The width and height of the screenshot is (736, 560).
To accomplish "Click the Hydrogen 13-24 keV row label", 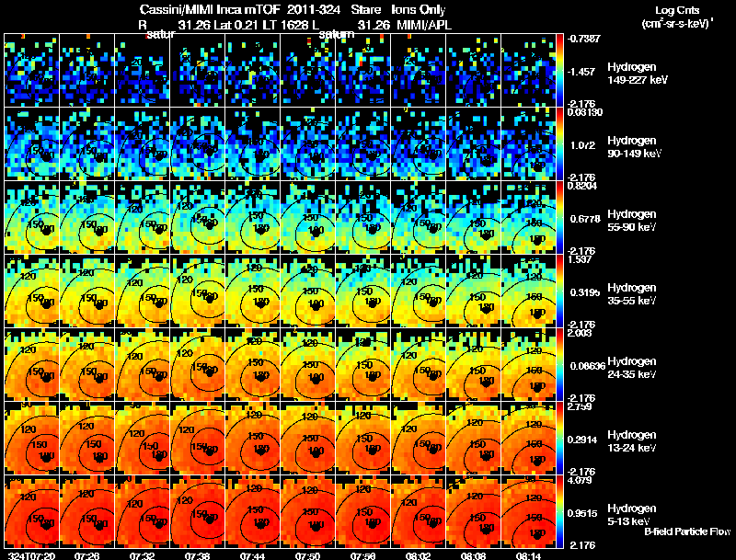I will 632,441.
